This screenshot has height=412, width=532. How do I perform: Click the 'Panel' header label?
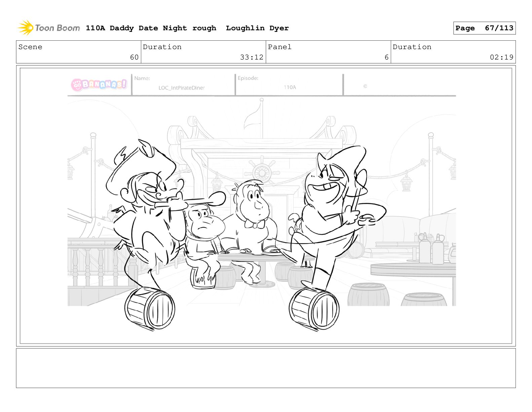tap(280, 47)
